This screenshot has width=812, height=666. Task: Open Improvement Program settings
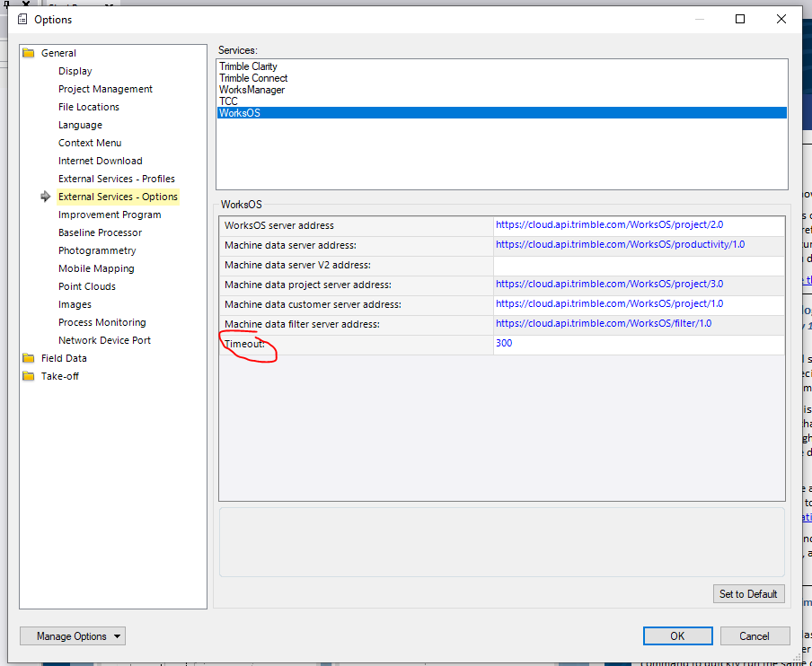tap(110, 215)
